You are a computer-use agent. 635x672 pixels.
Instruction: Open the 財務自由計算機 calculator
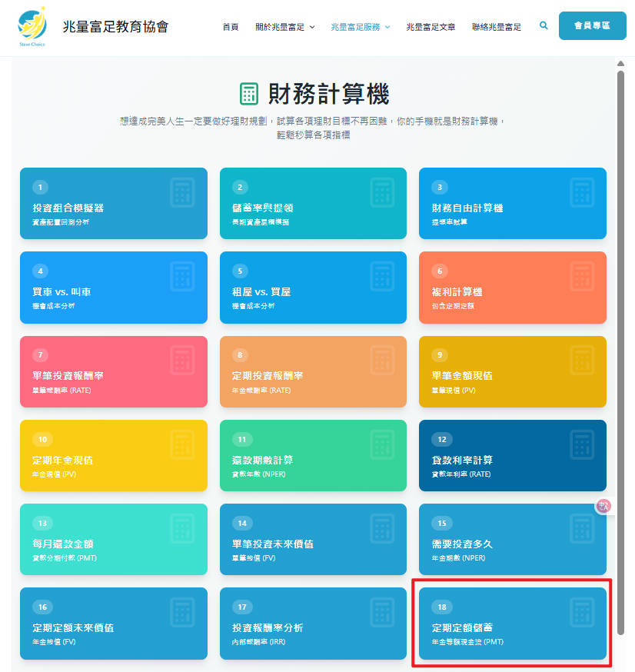[x=512, y=203]
